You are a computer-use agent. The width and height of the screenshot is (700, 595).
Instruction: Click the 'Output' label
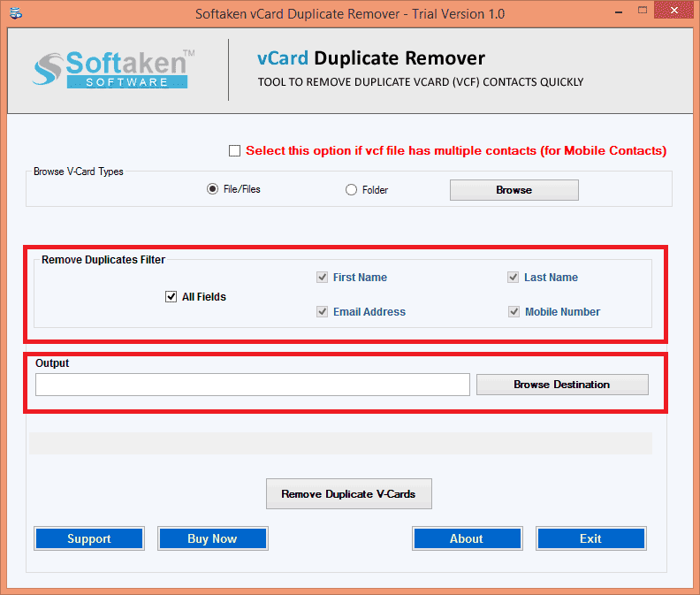52,363
